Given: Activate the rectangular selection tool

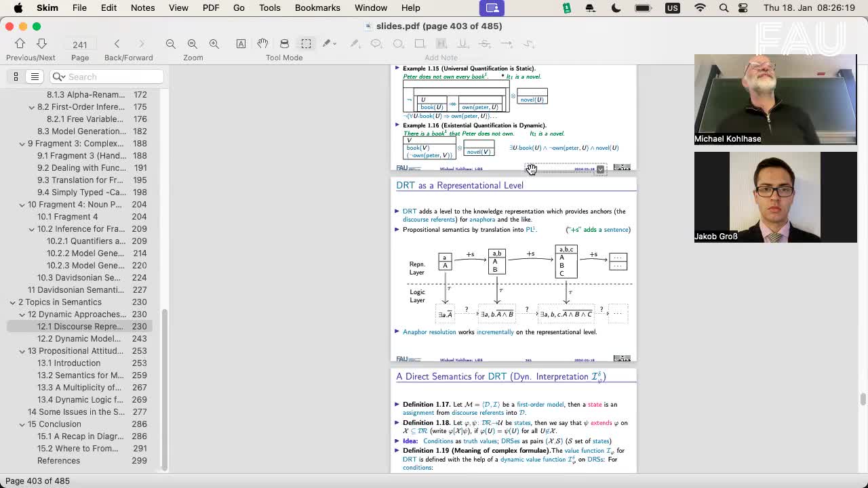Looking at the screenshot, I should point(306,43).
